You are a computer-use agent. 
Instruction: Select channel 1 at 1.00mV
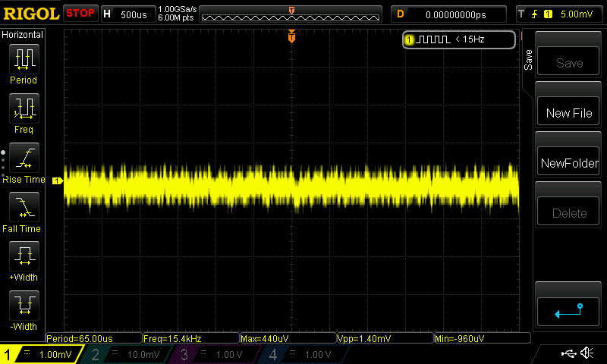[x=42, y=354]
